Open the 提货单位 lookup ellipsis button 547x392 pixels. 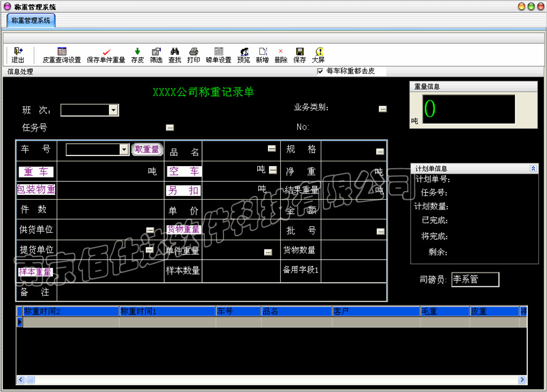pos(149,250)
